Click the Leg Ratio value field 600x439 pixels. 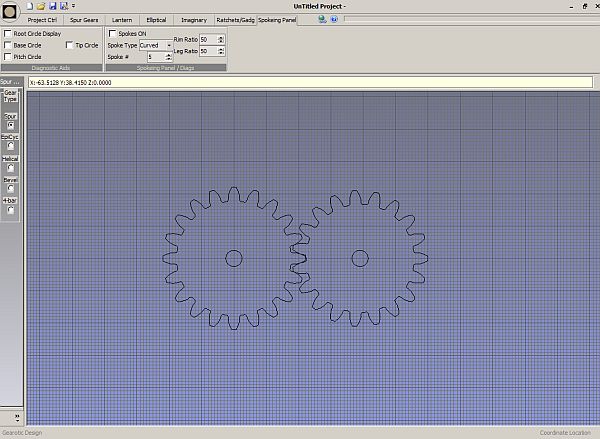click(206, 51)
